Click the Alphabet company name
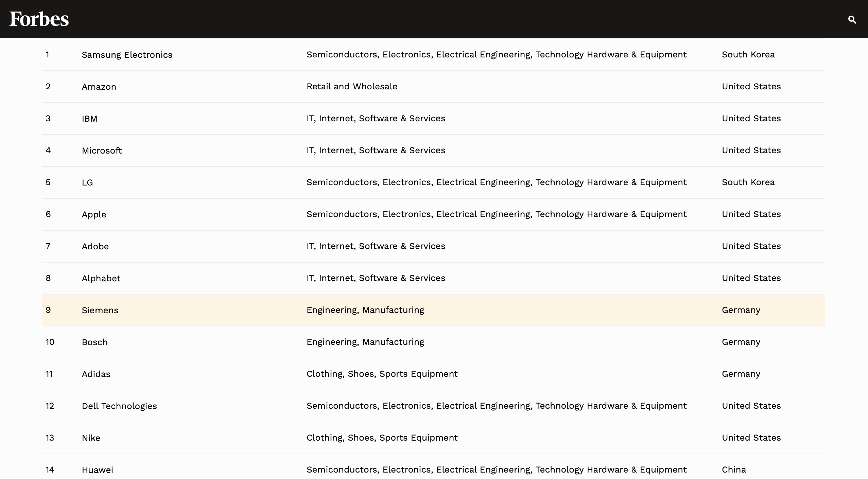The width and height of the screenshot is (868, 479). 101,278
